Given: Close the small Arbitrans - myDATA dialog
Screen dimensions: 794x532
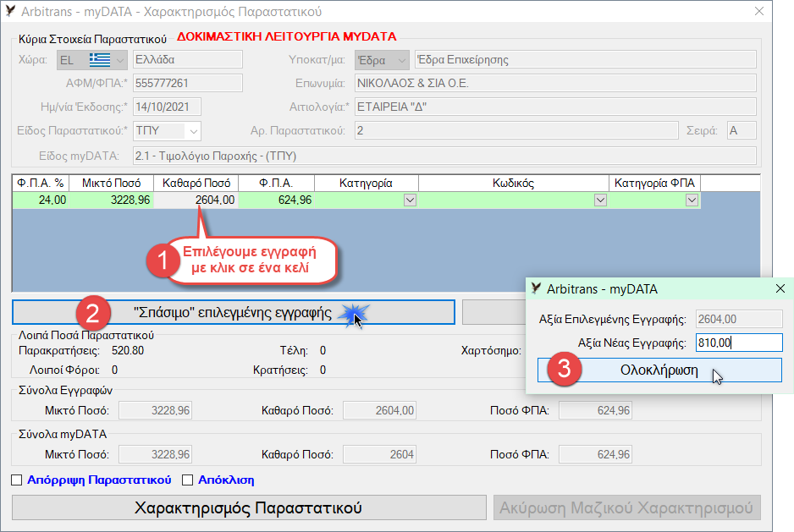Looking at the screenshot, I should click(780, 288).
